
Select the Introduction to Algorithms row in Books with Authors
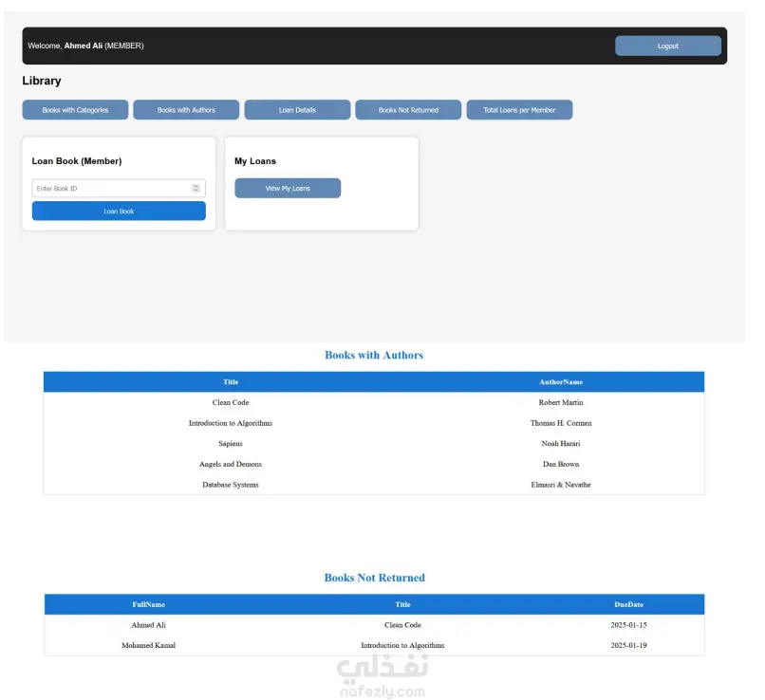(374, 423)
